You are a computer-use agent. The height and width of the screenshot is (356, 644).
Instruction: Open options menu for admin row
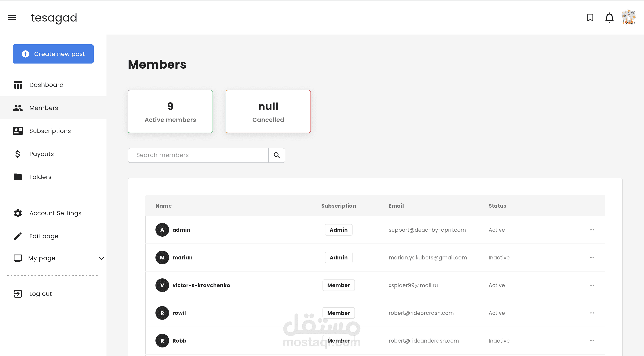click(591, 230)
